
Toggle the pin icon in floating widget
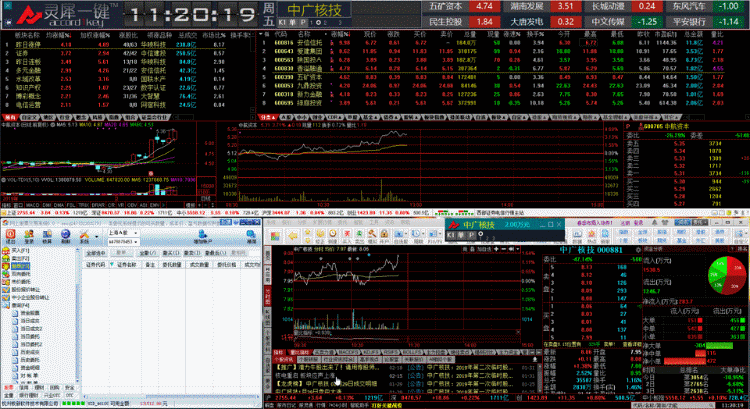pyautogui.click(x=480, y=234)
